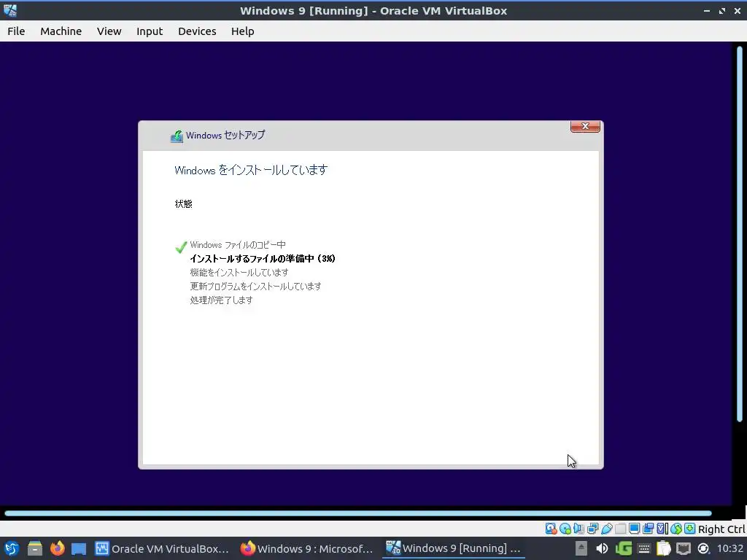Click the keyboard capture arrow indicator
This screenshot has width=747, height=560.
690,529
